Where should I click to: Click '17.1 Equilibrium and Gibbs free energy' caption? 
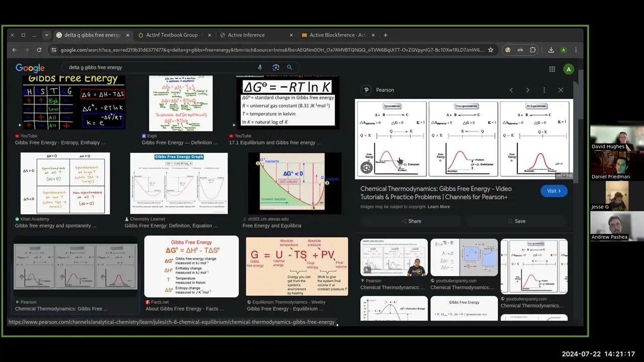click(x=275, y=143)
